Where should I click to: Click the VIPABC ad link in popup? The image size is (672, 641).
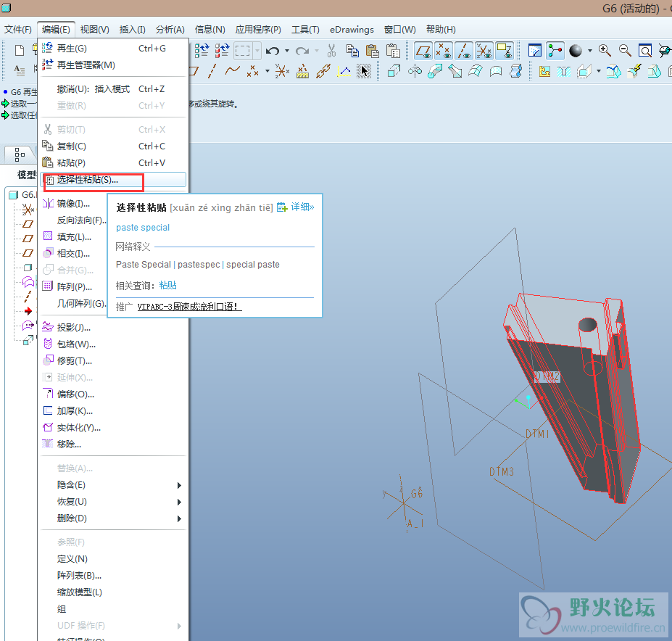point(189,307)
